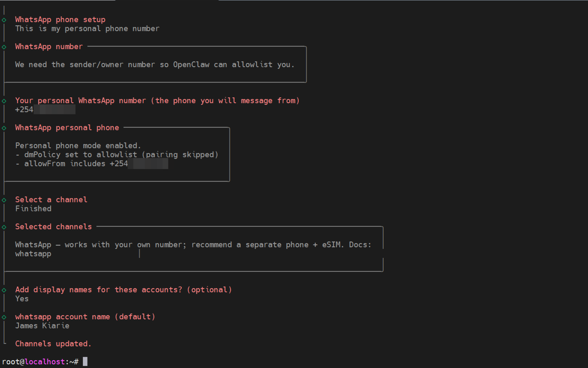Click the diamond icon before the display names question
Viewport: 588px width, 368px height.
point(4,290)
